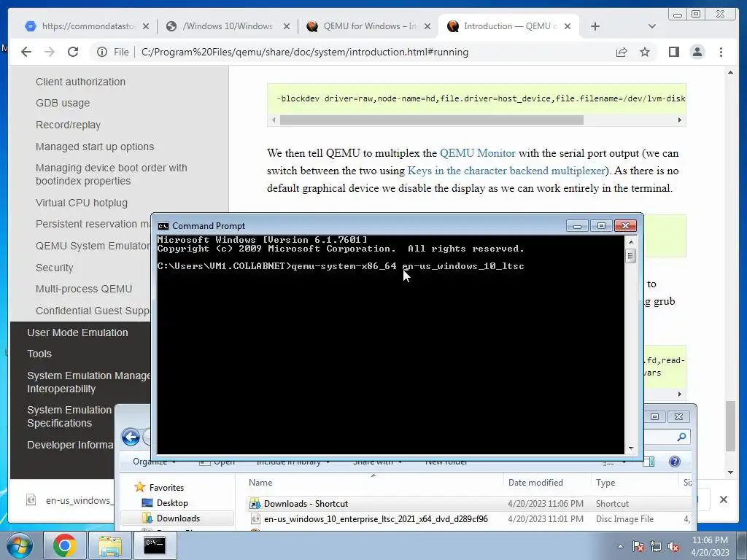Click network tray icon
This screenshot has height=560, width=747.
click(x=656, y=546)
